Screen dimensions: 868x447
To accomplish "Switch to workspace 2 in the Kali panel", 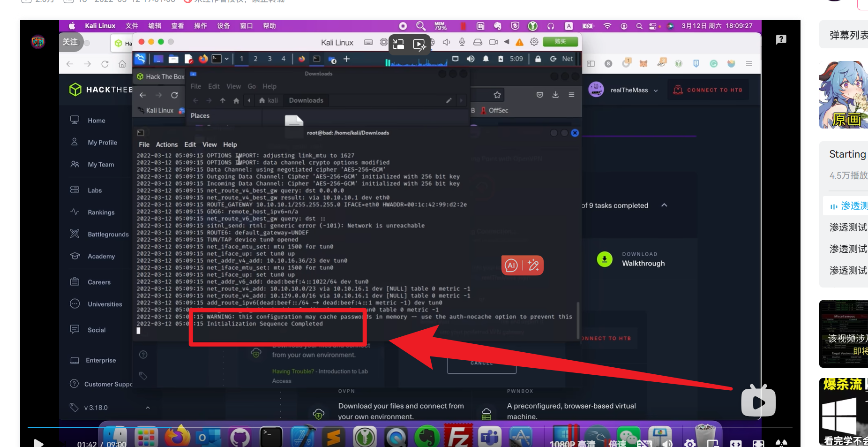I will pyautogui.click(x=255, y=59).
